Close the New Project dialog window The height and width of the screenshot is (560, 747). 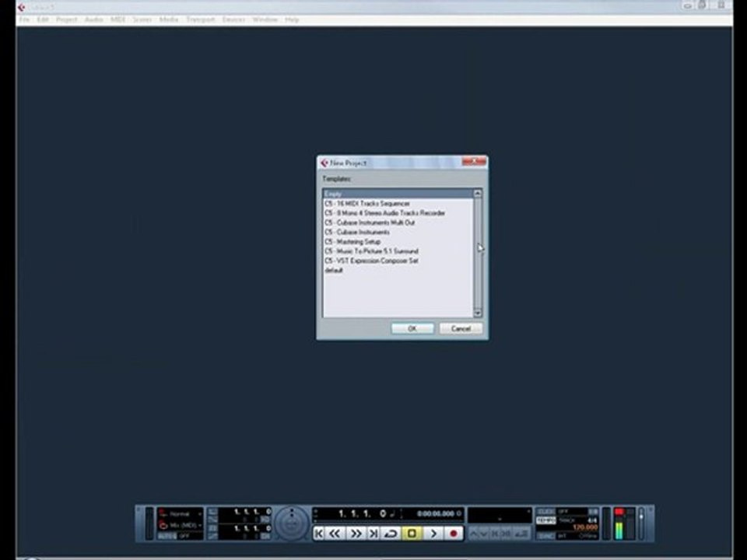coord(474,162)
